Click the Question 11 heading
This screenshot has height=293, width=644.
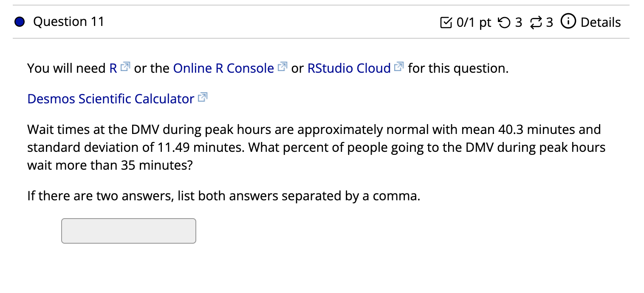click(x=68, y=22)
